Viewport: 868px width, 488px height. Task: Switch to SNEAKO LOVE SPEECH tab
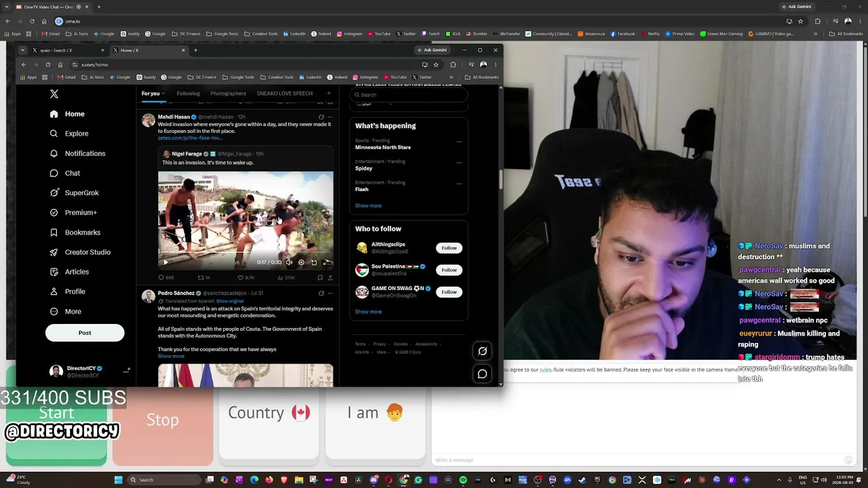pos(285,94)
